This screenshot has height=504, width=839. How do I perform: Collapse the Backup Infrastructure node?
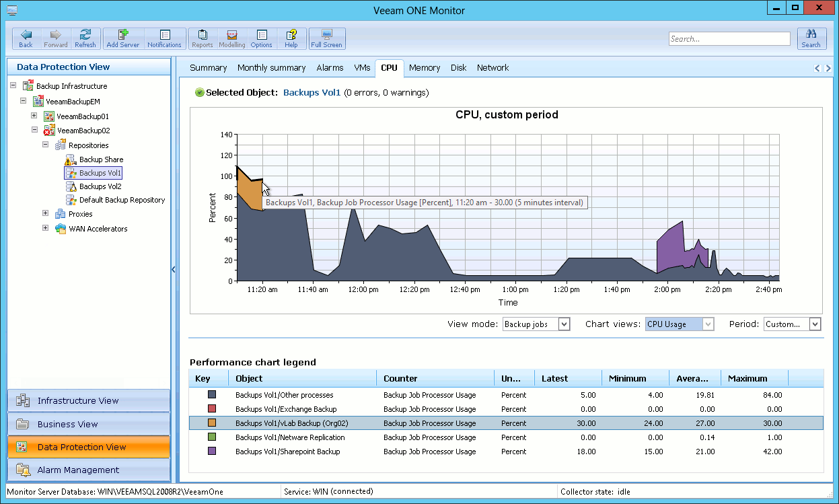click(x=14, y=86)
